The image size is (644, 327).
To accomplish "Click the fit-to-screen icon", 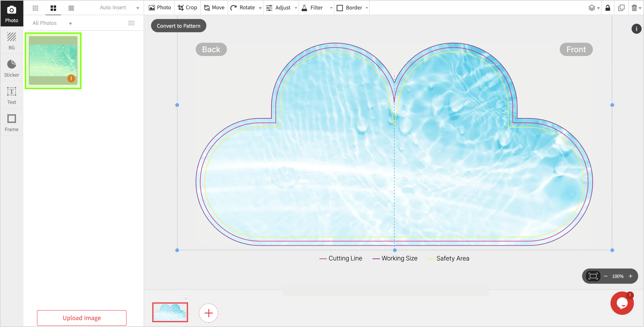I will [593, 276].
